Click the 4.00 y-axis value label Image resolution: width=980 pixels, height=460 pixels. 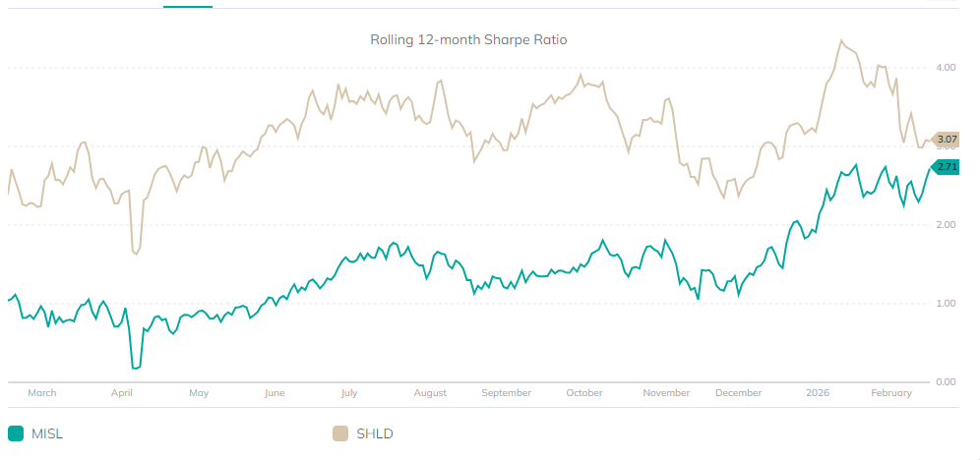click(947, 68)
